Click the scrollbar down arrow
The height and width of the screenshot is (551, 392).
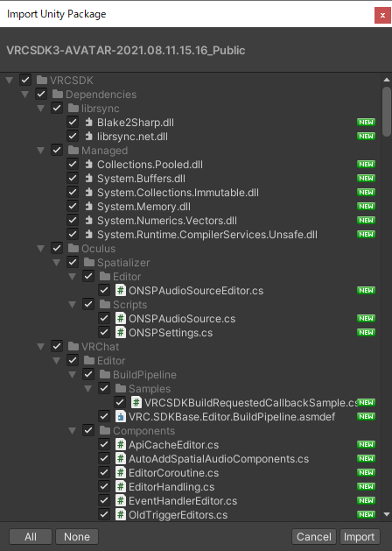click(x=387, y=515)
